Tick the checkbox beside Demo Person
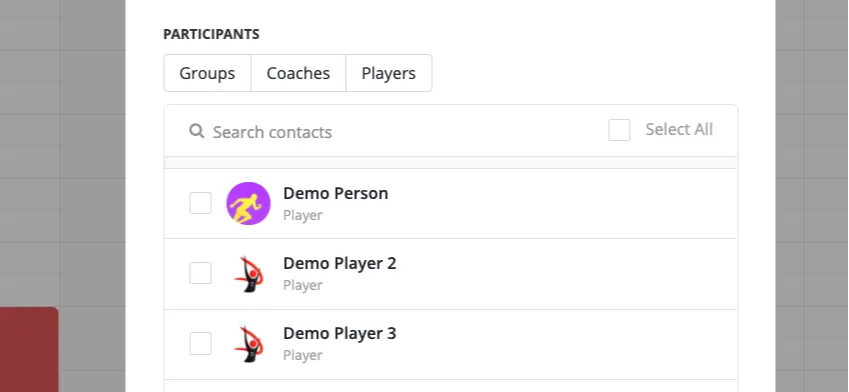Image resolution: width=849 pixels, height=392 pixels. [x=200, y=203]
